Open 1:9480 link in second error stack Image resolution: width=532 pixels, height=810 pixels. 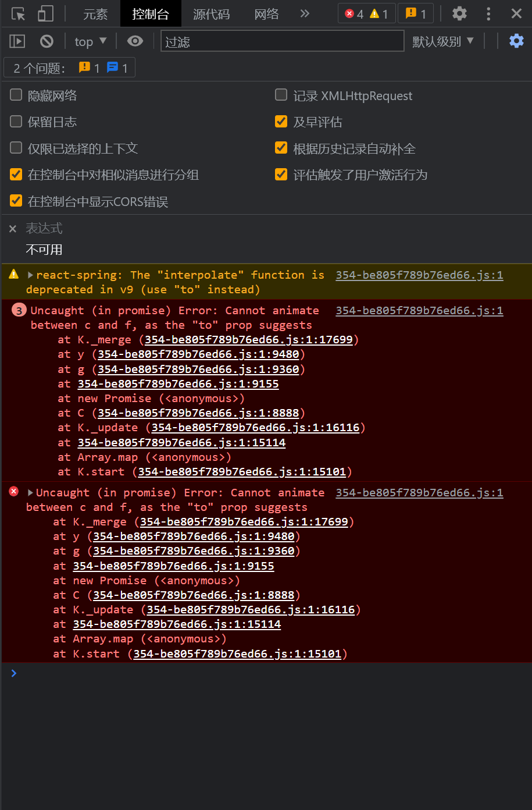click(x=194, y=536)
